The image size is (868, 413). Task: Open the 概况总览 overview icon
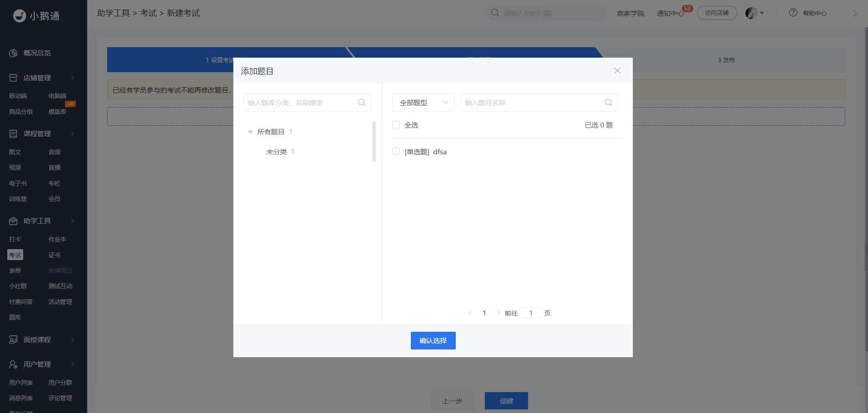[13, 53]
